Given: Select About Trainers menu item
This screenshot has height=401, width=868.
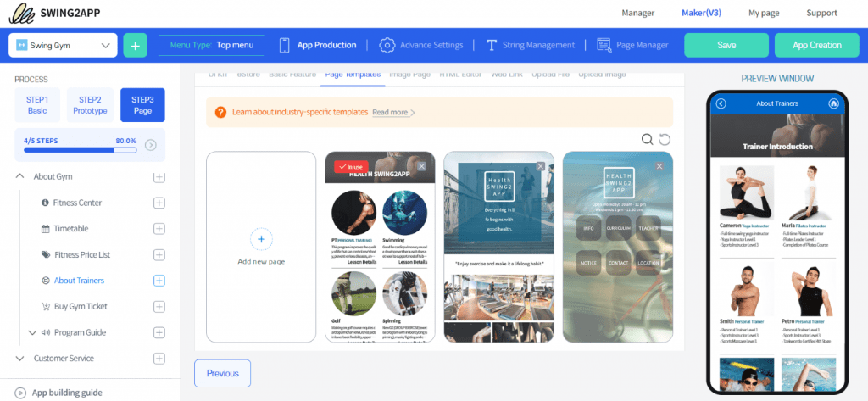Looking at the screenshot, I should (79, 281).
